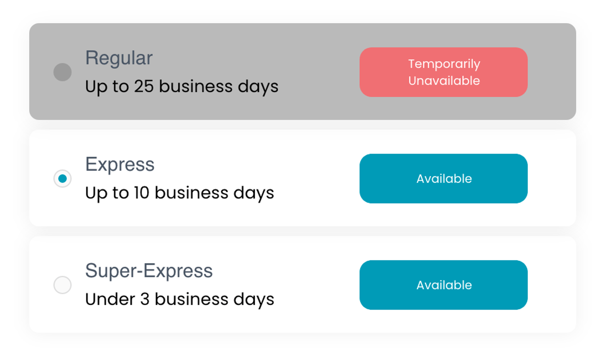This screenshot has height=364, width=605.
Task: Click the "Regular" shipping title
Action: [x=119, y=58]
